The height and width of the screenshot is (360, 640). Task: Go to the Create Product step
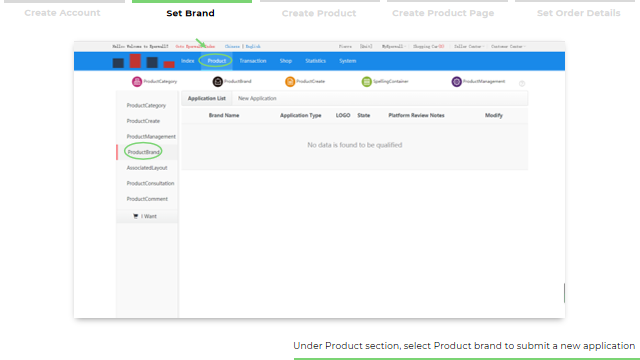pyautogui.click(x=319, y=13)
